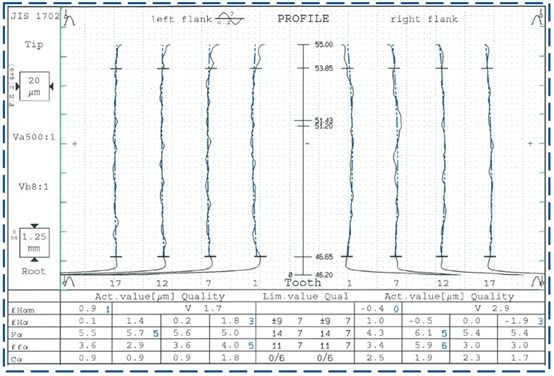The image size is (554, 376).
Task: Select the 2.3 value in Cα row
Action: (x=471, y=358)
